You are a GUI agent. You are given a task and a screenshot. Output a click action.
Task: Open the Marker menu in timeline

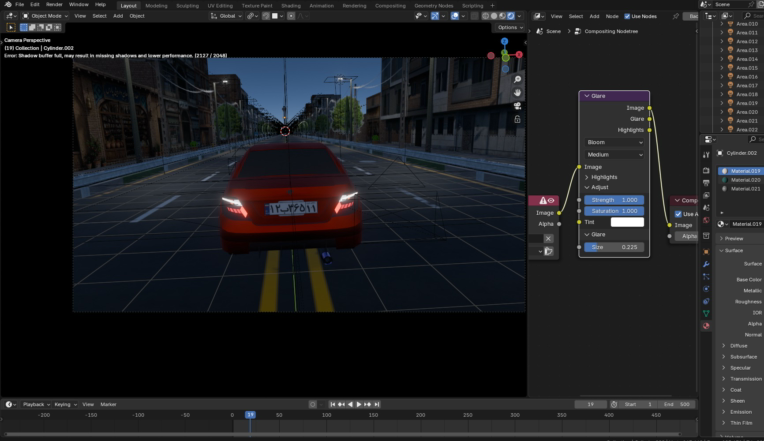point(108,404)
